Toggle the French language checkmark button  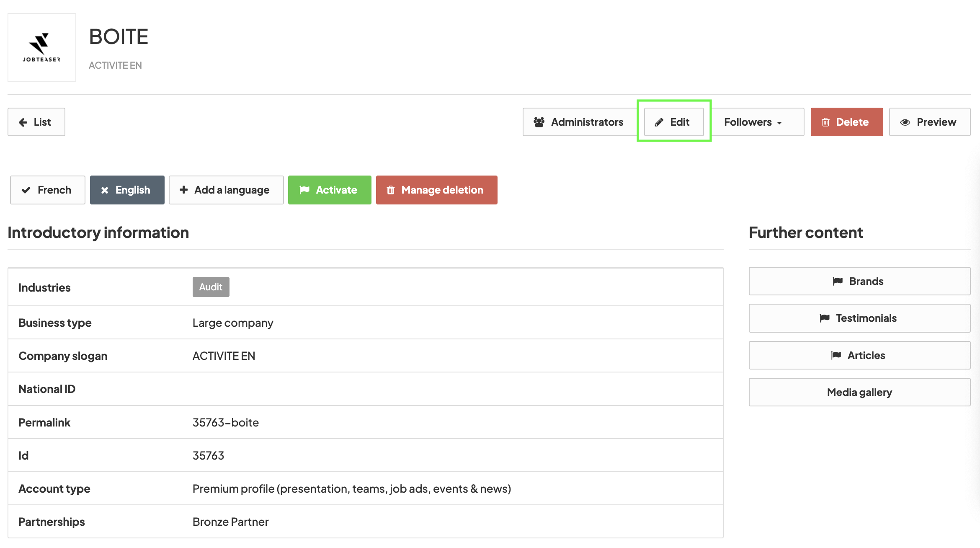(48, 190)
